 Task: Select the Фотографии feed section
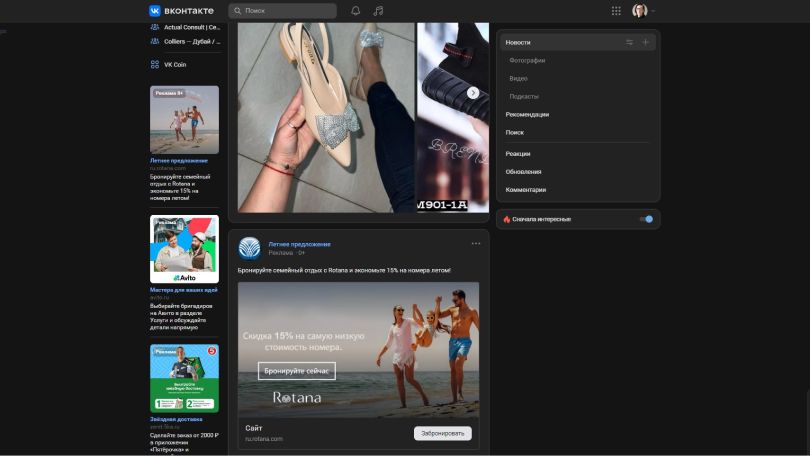[x=527, y=61]
